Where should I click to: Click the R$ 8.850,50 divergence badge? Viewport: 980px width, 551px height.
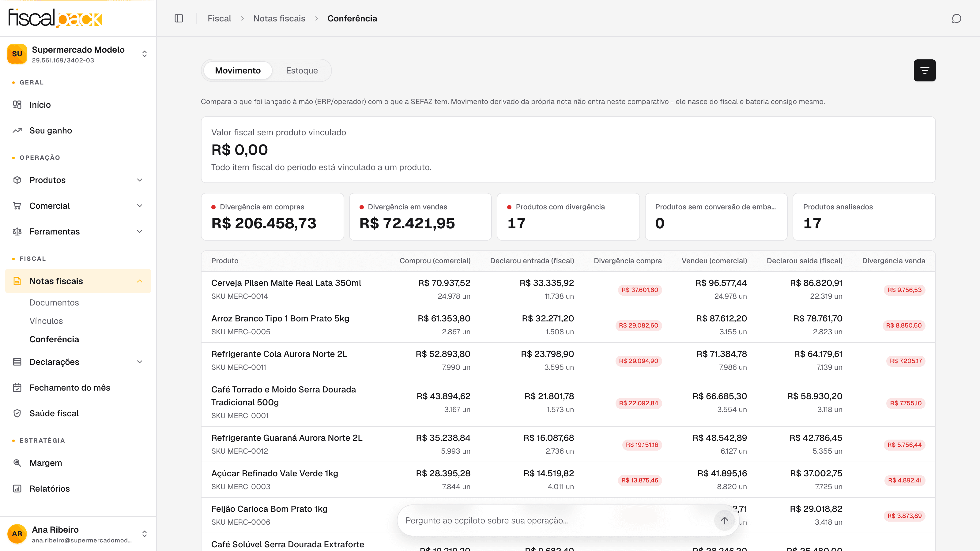point(903,325)
